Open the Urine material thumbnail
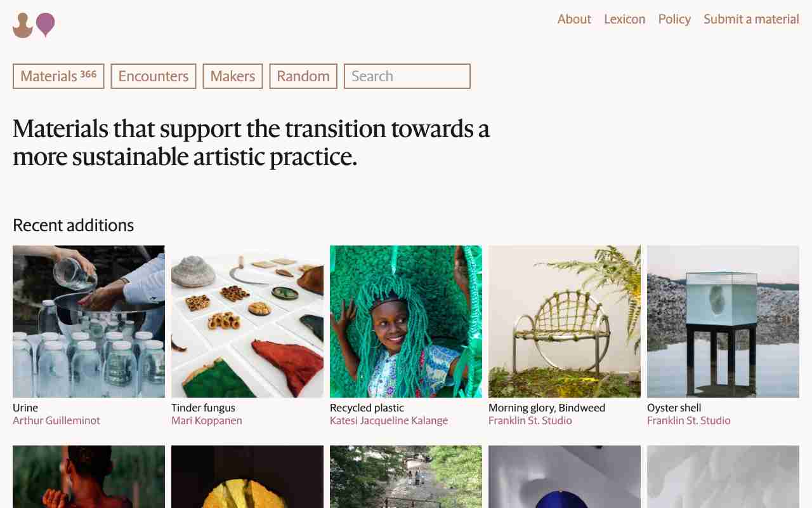Viewport: 812px width, 508px height. click(89, 321)
